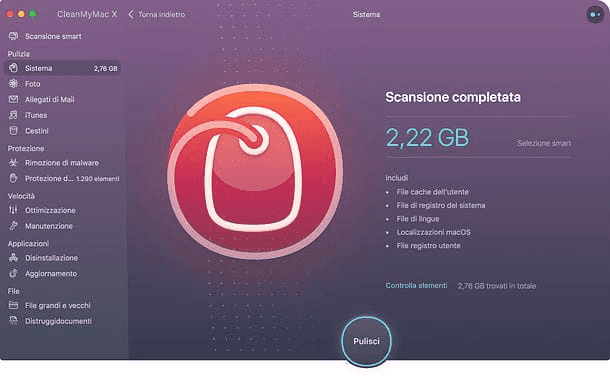Click the 2,76 GB trovati in totale text
This screenshot has width=610, height=385.
tap(497, 286)
